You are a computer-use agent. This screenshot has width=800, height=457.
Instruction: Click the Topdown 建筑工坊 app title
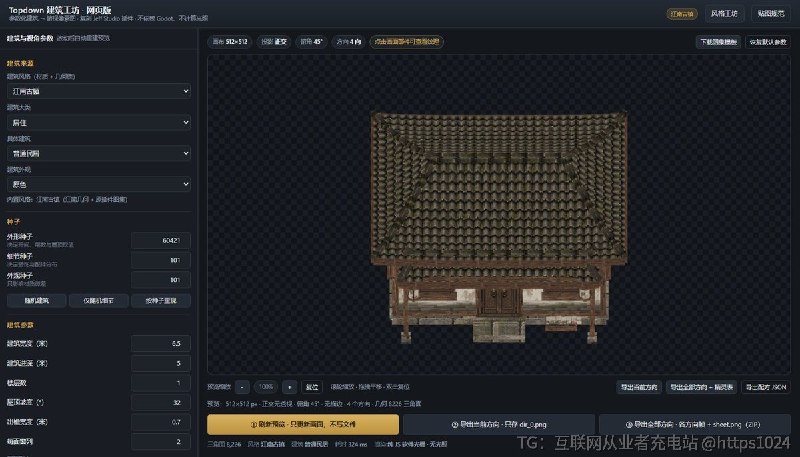(60, 10)
